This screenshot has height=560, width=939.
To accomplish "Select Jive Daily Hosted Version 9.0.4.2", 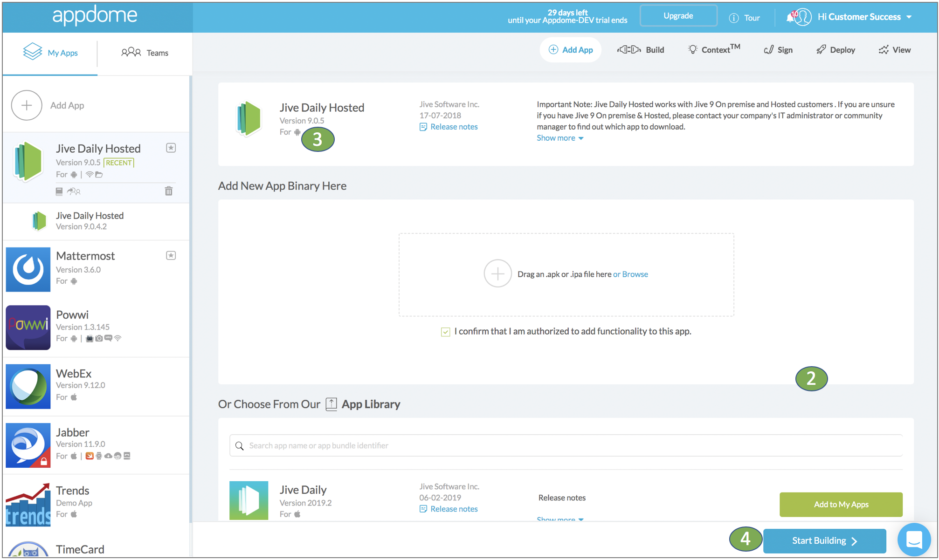I will [x=96, y=221].
